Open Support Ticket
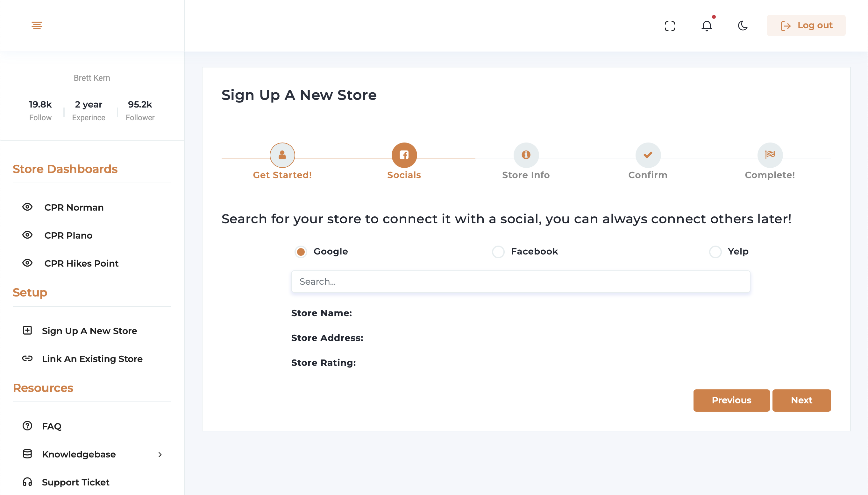Viewport: 868px width, 495px height. [x=75, y=482]
